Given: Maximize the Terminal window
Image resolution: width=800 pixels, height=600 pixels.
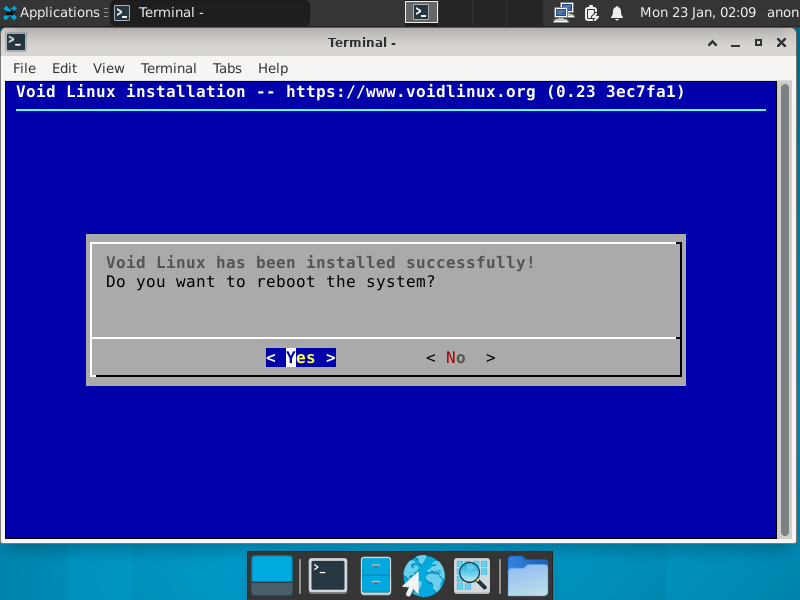Looking at the screenshot, I should click(x=758, y=43).
